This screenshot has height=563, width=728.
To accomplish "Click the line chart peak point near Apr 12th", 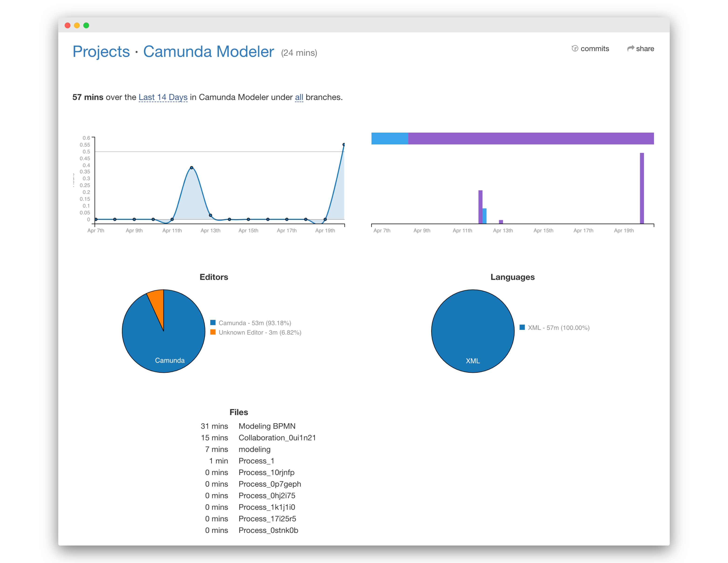I will 191,168.
